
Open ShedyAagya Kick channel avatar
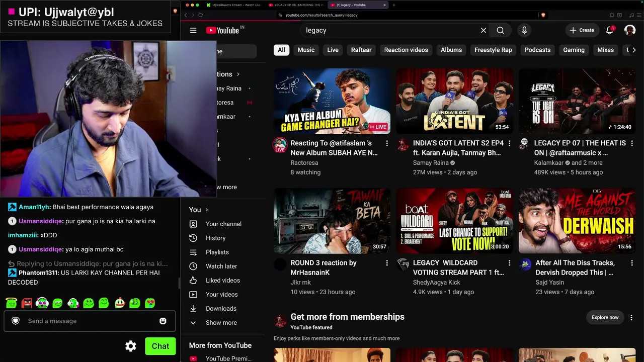[403, 264]
